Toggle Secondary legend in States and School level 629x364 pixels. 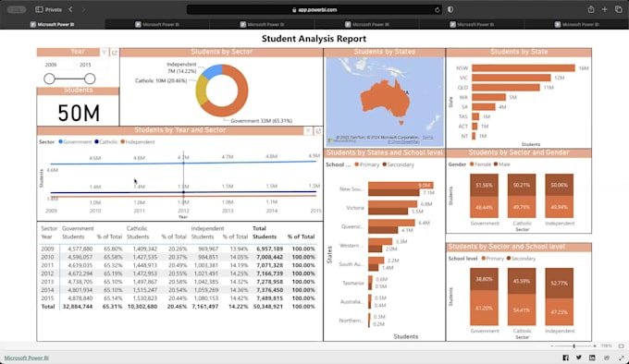click(x=399, y=164)
